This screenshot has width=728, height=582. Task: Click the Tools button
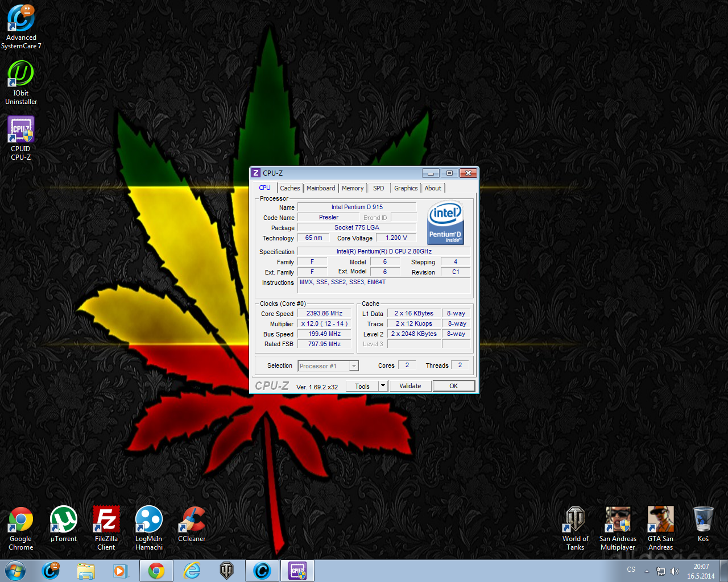[x=362, y=386]
